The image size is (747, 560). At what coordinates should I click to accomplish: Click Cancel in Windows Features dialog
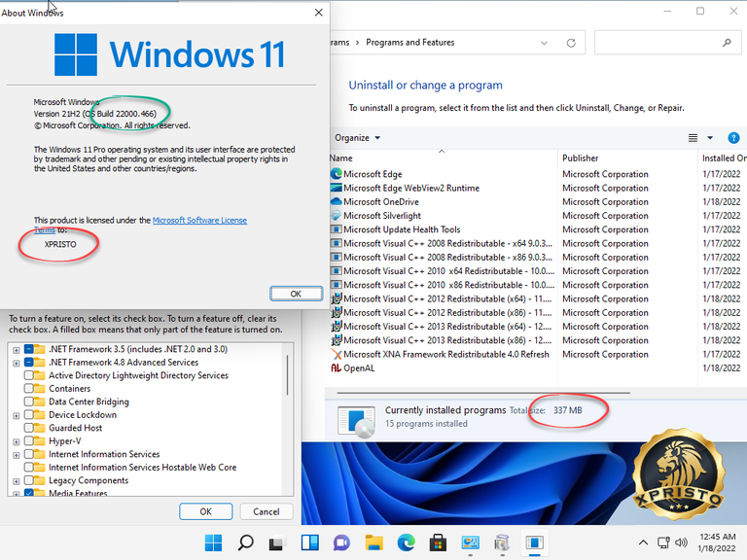tap(267, 511)
